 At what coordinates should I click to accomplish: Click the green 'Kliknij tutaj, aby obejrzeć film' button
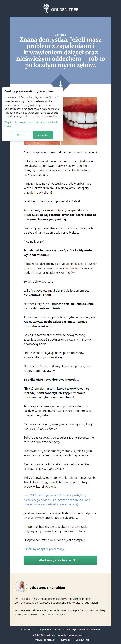pyautogui.click(x=60, y=560)
